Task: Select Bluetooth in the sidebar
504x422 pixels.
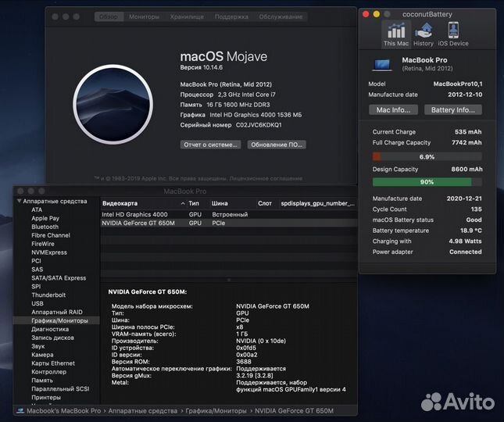Action: pyautogui.click(x=45, y=227)
